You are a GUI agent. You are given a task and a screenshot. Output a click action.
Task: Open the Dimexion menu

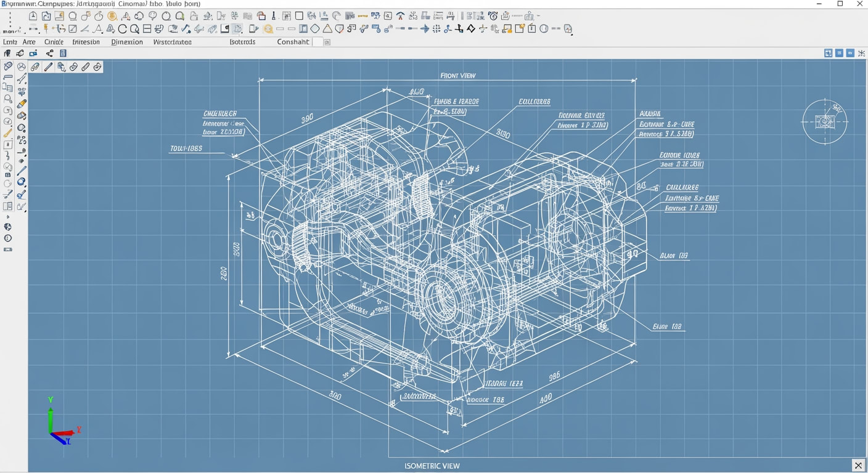pos(127,42)
